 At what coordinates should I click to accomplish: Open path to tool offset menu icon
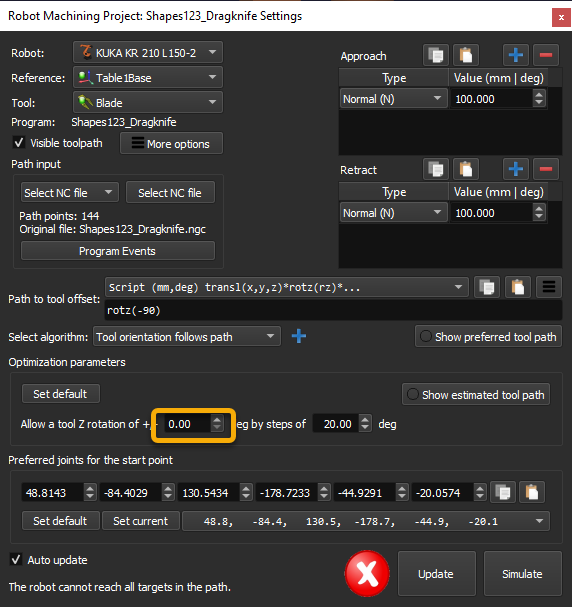tap(549, 287)
